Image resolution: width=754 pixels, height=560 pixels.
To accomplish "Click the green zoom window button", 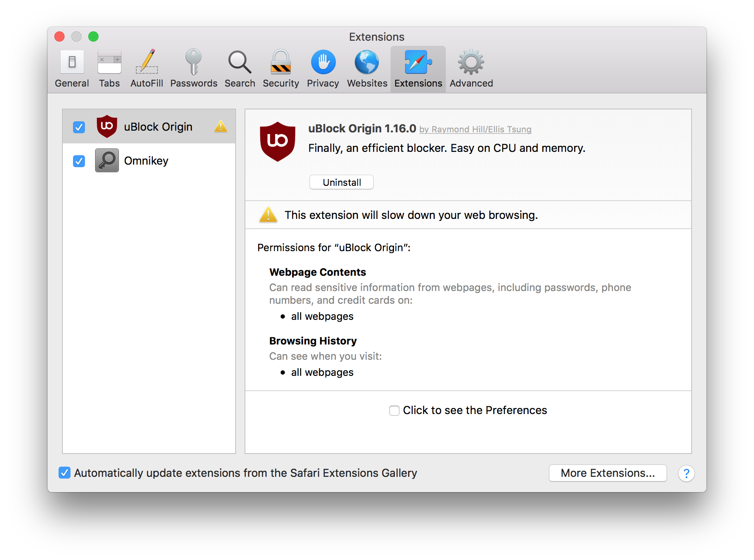I will tap(93, 36).
